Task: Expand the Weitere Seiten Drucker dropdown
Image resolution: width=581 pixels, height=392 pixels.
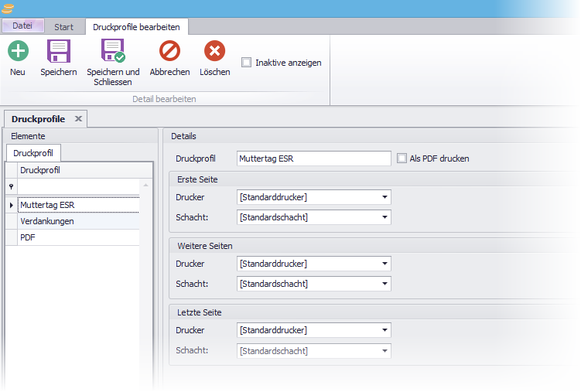Action: (x=384, y=264)
